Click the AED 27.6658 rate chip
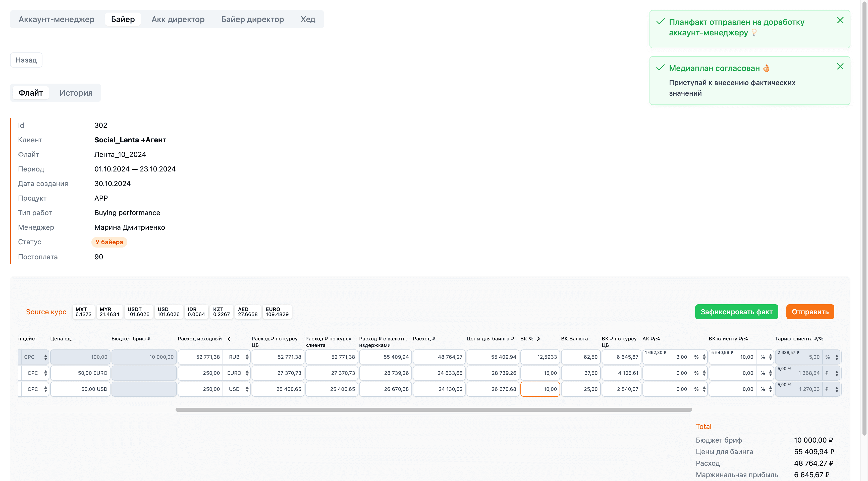Image resolution: width=868 pixels, height=481 pixels. [248, 312]
